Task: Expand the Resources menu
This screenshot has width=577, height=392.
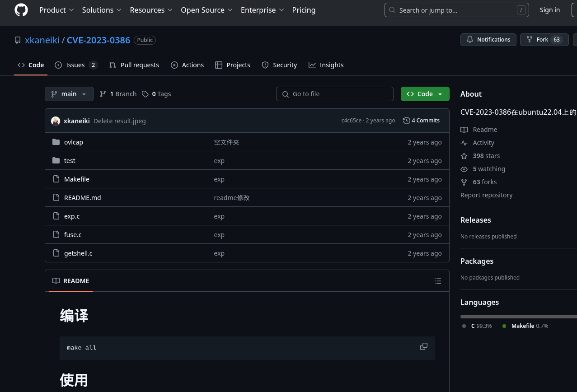Action: point(151,10)
